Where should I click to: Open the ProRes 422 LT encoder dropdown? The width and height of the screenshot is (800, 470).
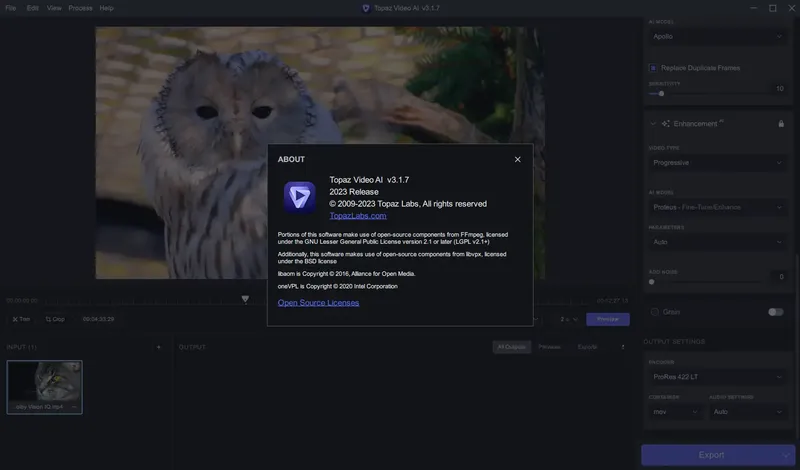click(x=717, y=377)
